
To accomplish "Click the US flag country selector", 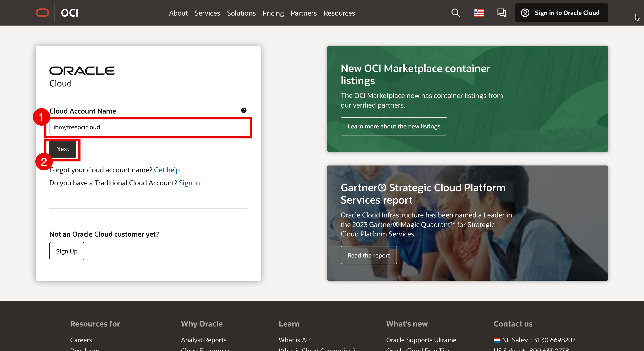I will (x=479, y=13).
